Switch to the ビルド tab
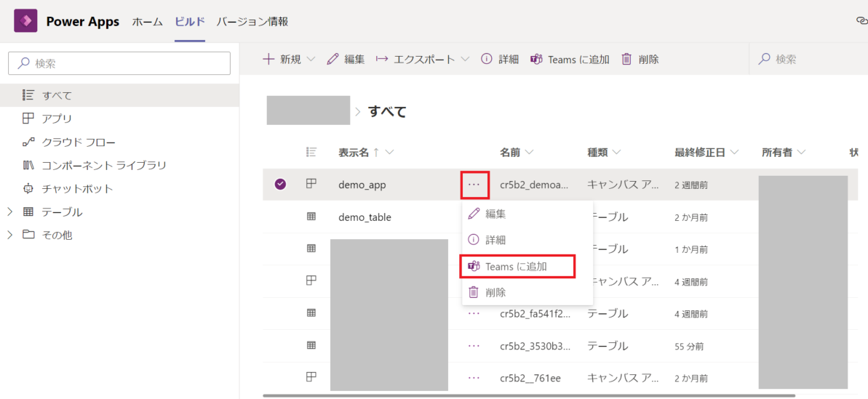The image size is (868, 399). (x=190, y=22)
